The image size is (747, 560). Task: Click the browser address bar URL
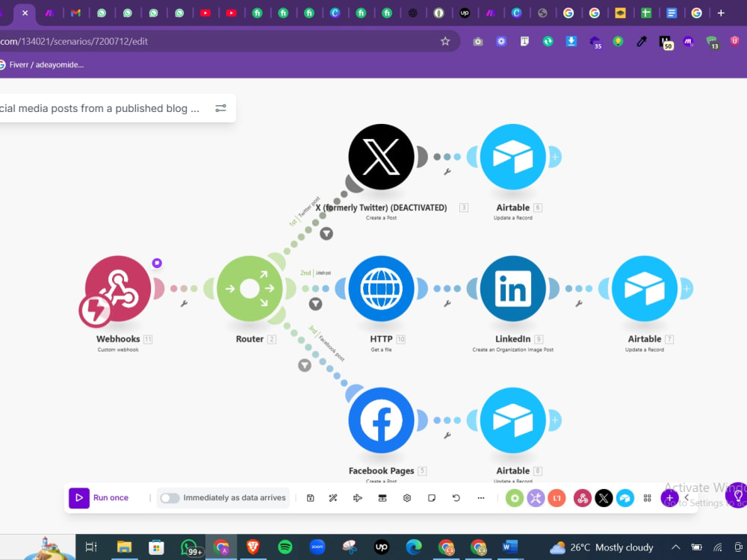74,41
